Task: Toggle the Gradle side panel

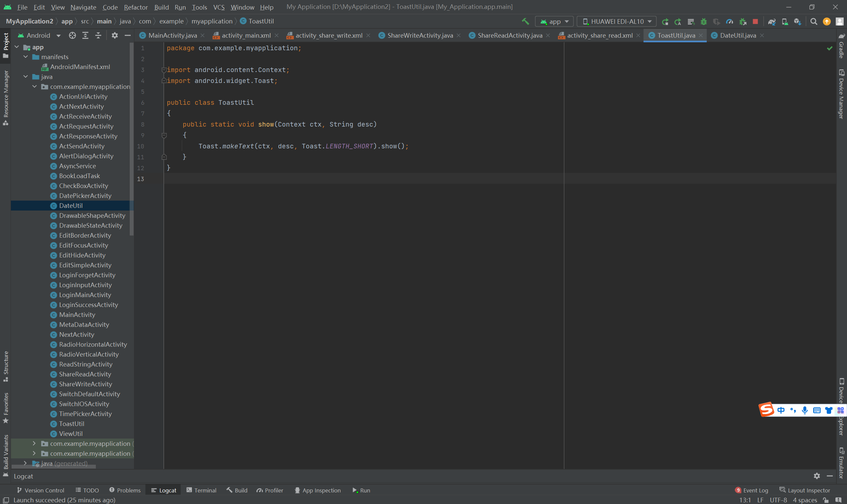Action: coord(842,46)
